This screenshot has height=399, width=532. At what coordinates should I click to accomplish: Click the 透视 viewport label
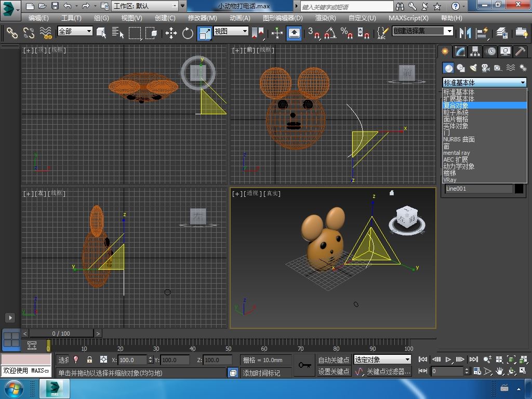coord(252,193)
